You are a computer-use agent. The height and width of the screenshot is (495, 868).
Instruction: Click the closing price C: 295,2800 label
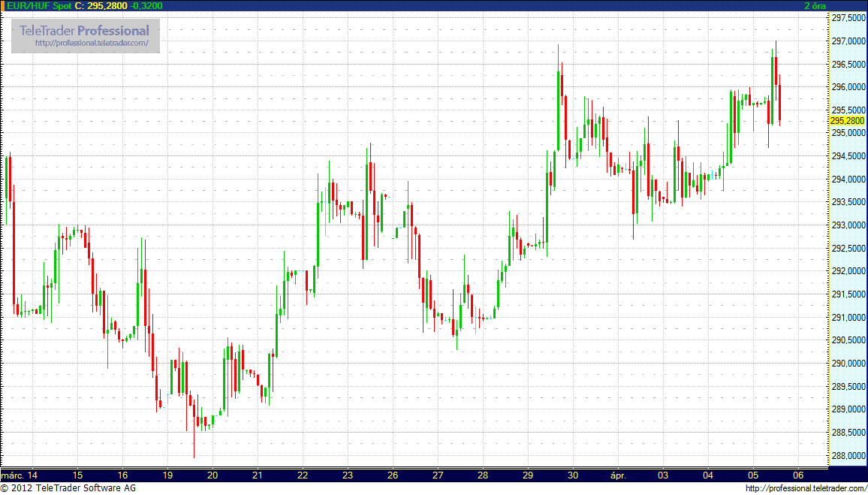pos(100,6)
